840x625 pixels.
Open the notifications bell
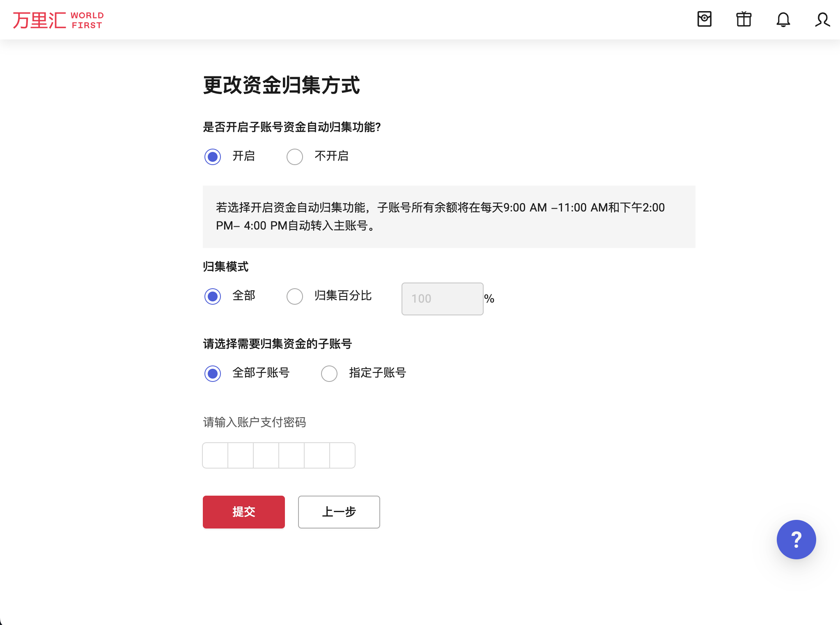[783, 19]
